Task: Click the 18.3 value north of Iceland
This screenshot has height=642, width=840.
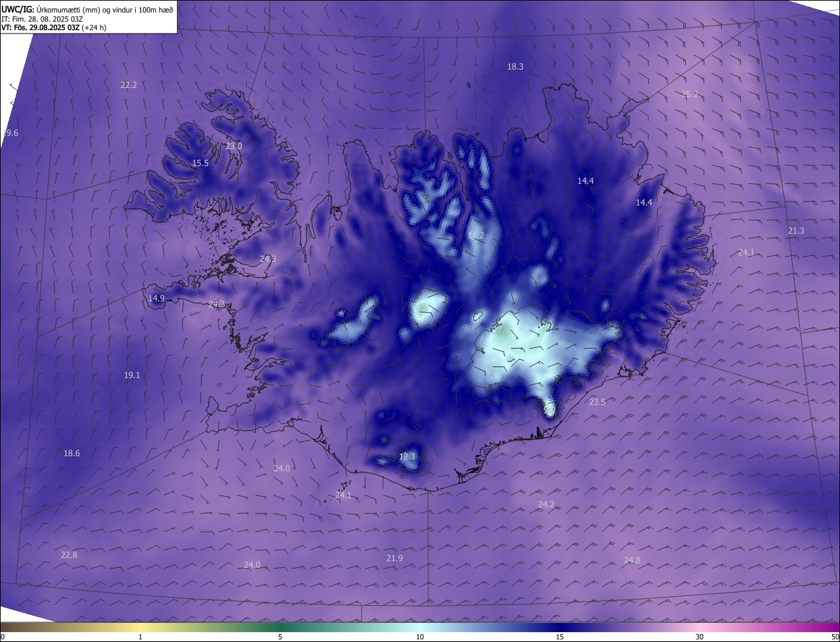Action: (515, 66)
